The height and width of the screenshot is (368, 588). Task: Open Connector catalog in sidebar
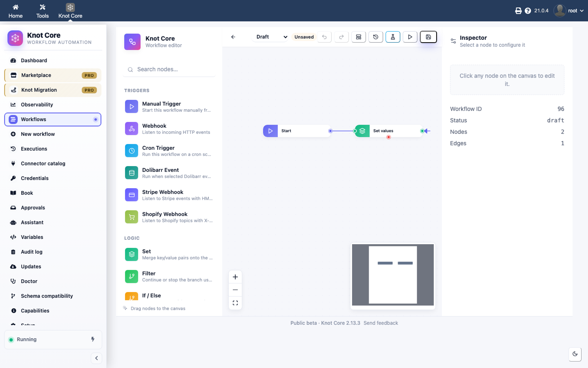coord(53,164)
